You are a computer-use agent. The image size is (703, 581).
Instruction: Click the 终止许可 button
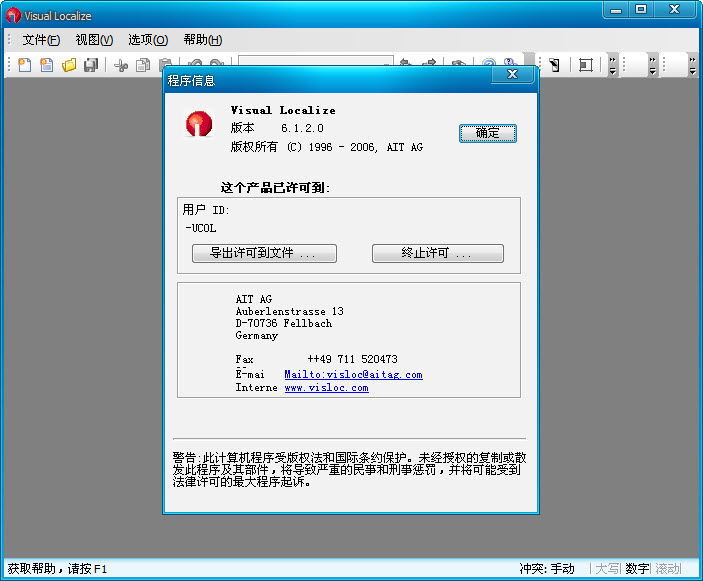(437, 254)
